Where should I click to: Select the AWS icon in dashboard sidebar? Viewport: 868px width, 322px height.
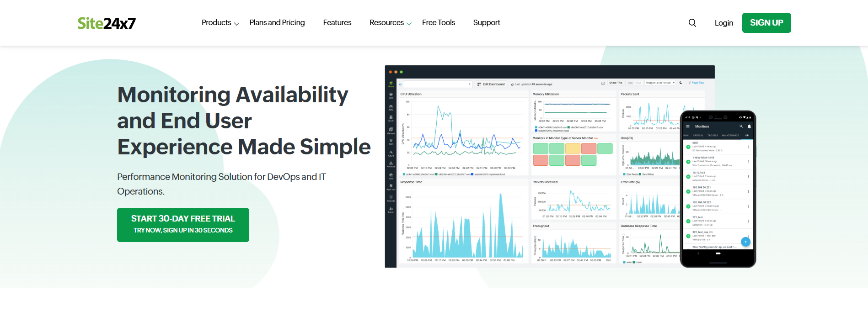tap(391, 142)
